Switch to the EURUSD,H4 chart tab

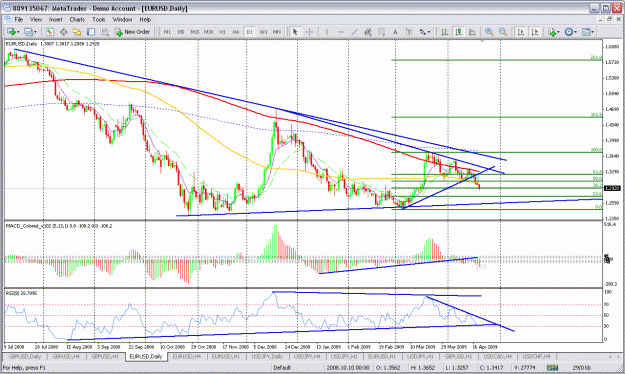point(186,356)
